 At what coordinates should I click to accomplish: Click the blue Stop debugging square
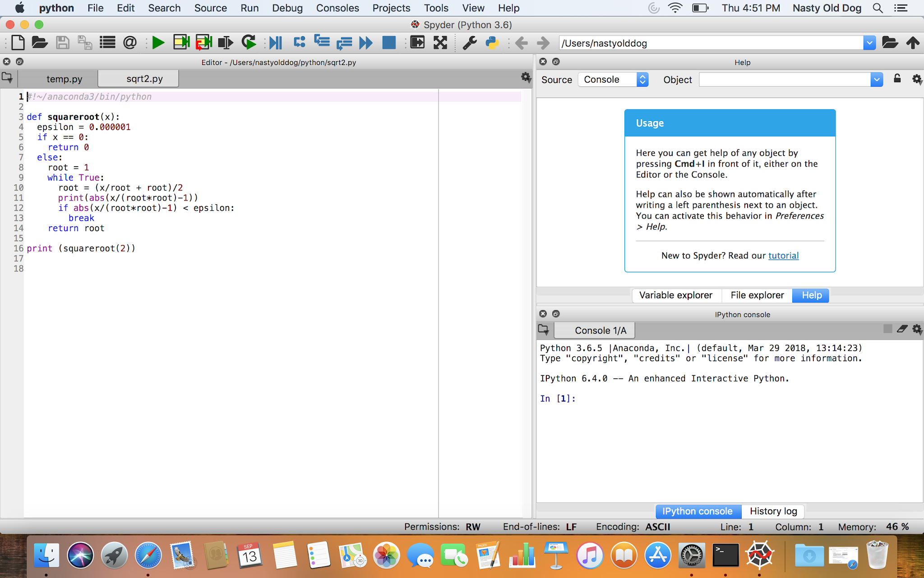[x=389, y=43]
